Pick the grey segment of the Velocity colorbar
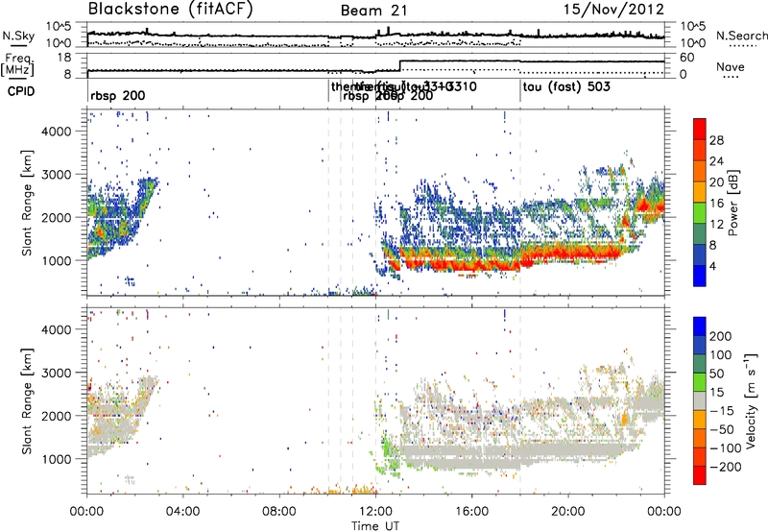The width and height of the screenshot is (768, 532). point(700,401)
